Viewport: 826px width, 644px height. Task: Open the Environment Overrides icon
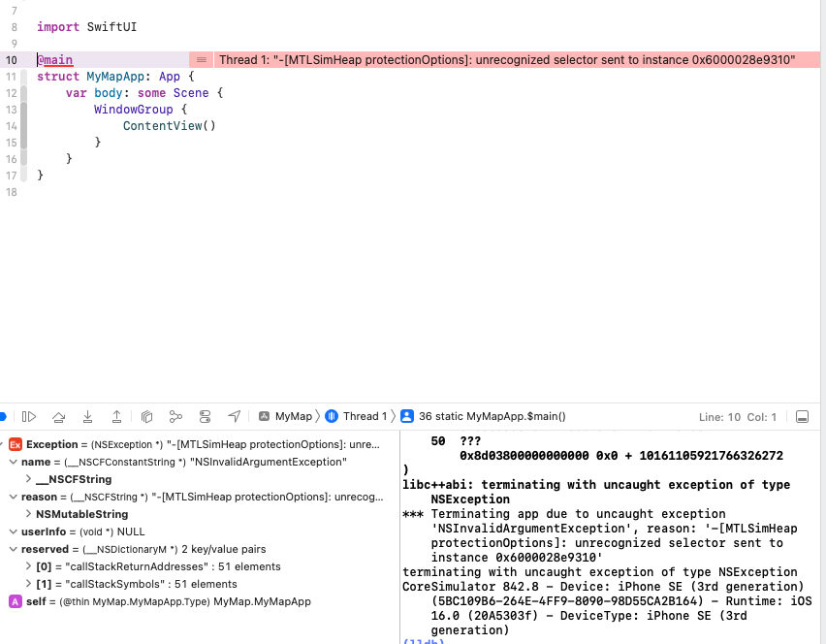pyautogui.click(x=205, y=417)
